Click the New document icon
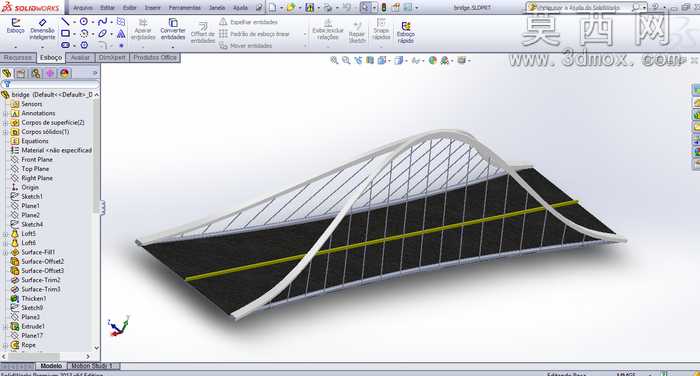 [272, 8]
